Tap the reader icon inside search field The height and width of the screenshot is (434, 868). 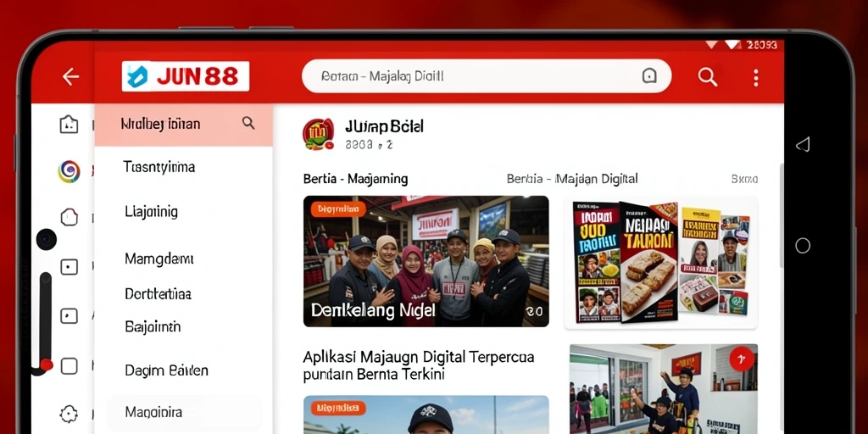(648, 75)
